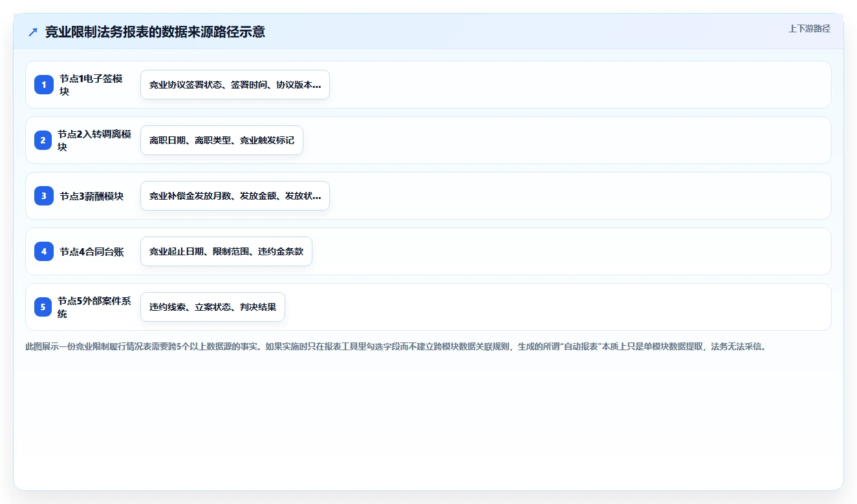The height and width of the screenshot is (504, 857).
Task: Click the arrow icon beside the title
Action: pos(33,32)
